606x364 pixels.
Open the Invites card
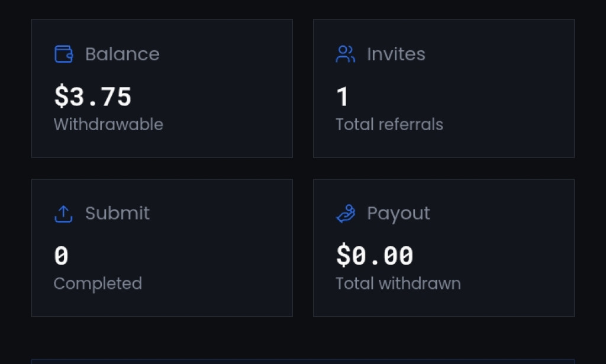click(444, 89)
